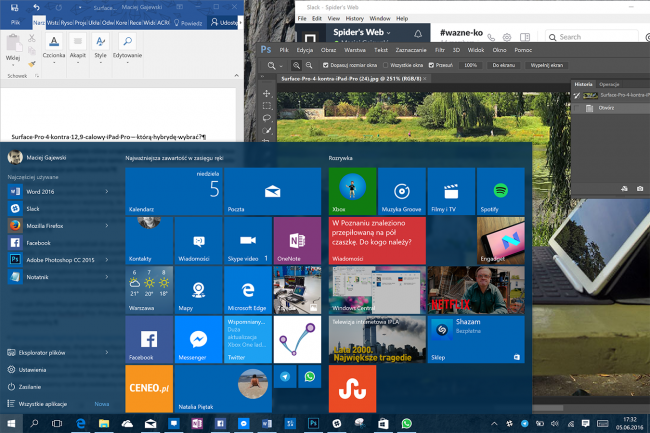This screenshot has height=433, width=650.
Task: Open the Poczta mail tile
Action: (272, 191)
